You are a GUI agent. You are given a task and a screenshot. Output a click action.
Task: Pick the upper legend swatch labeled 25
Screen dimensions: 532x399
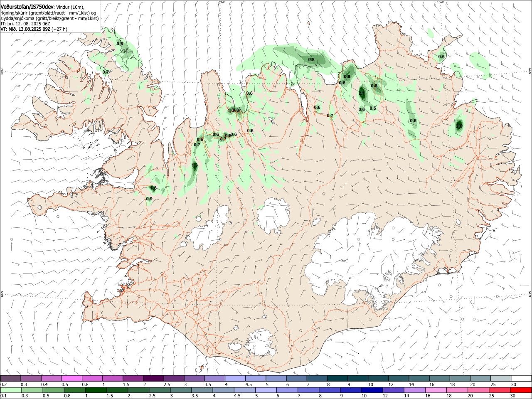(500, 378)
